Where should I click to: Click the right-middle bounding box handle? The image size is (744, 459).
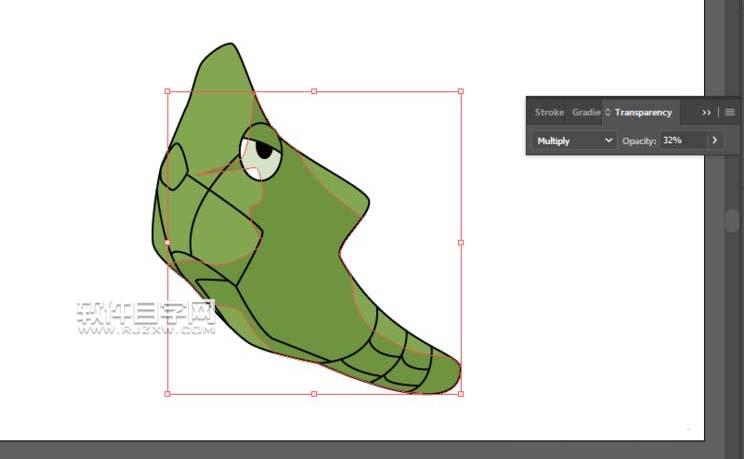(x=461, y=243)
